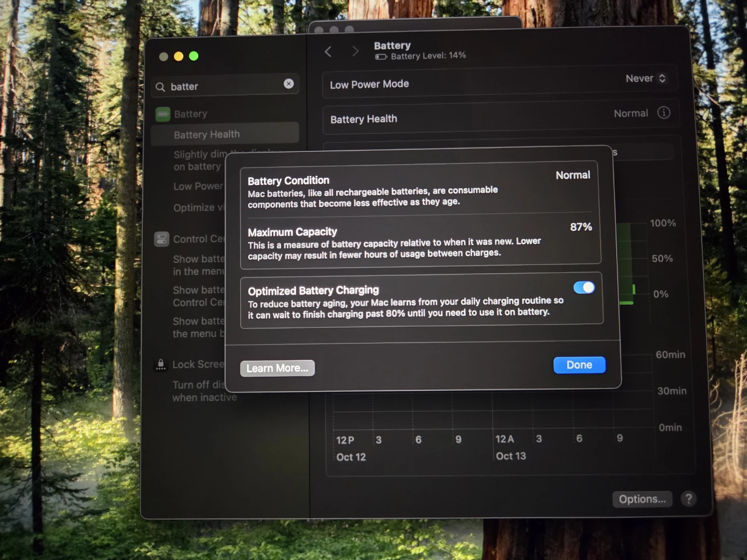This screenshot has height=560, width=747.
Task: Click the magnifier icon in the search field
Action: [x=160, y=87]
